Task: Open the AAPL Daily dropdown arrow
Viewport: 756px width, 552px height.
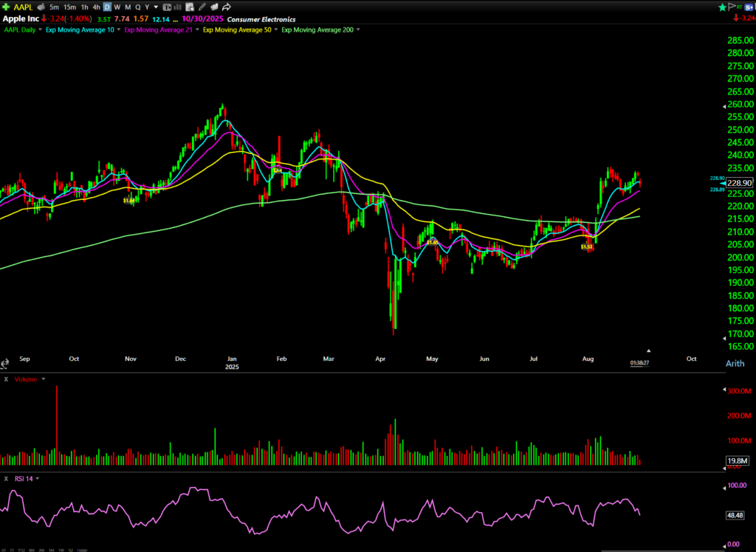Action: pos(40,30)
